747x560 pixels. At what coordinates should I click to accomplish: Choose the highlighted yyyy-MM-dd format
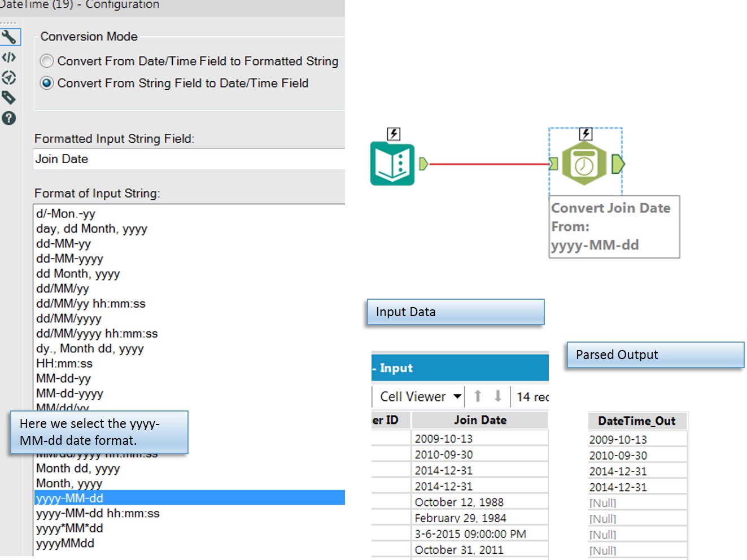tap(189, 498)
